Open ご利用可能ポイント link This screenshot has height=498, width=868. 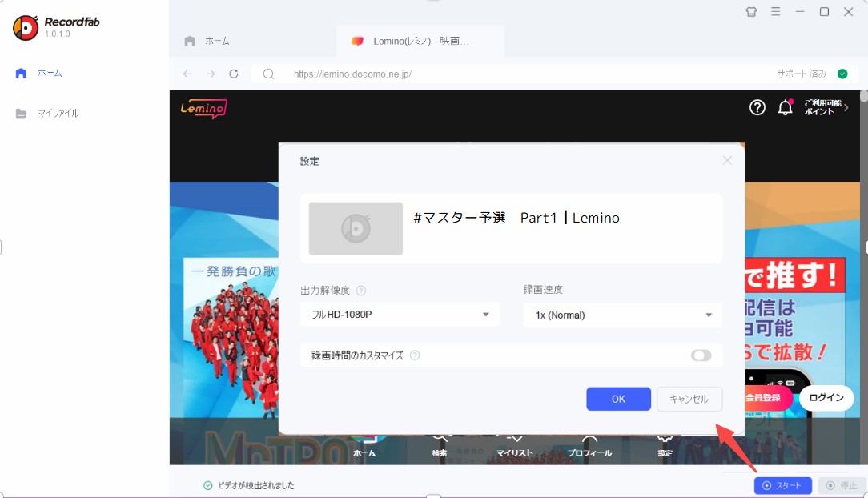(x=826, y=107)
